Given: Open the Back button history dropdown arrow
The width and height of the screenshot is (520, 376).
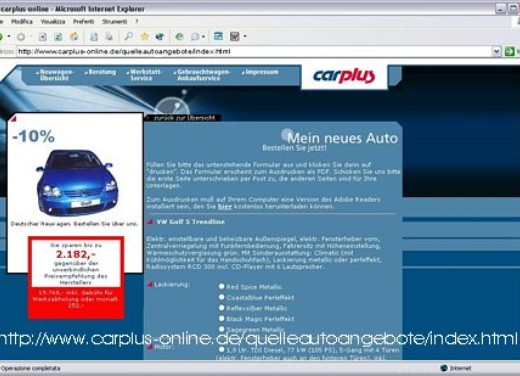Looking at the screenshot, I should [9, 36].
